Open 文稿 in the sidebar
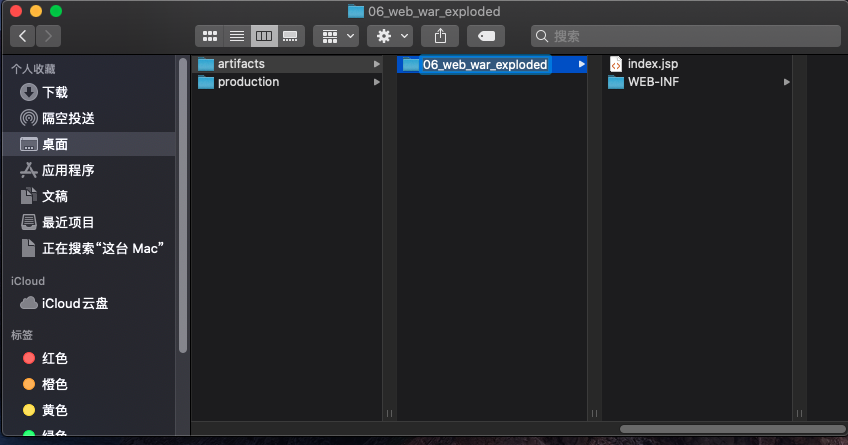 [89, 196]
